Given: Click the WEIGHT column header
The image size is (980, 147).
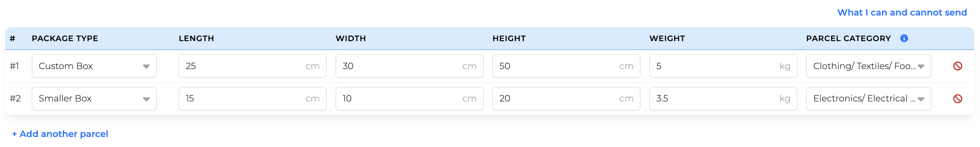Looking at the screenshot, I should tap(667, 38).
